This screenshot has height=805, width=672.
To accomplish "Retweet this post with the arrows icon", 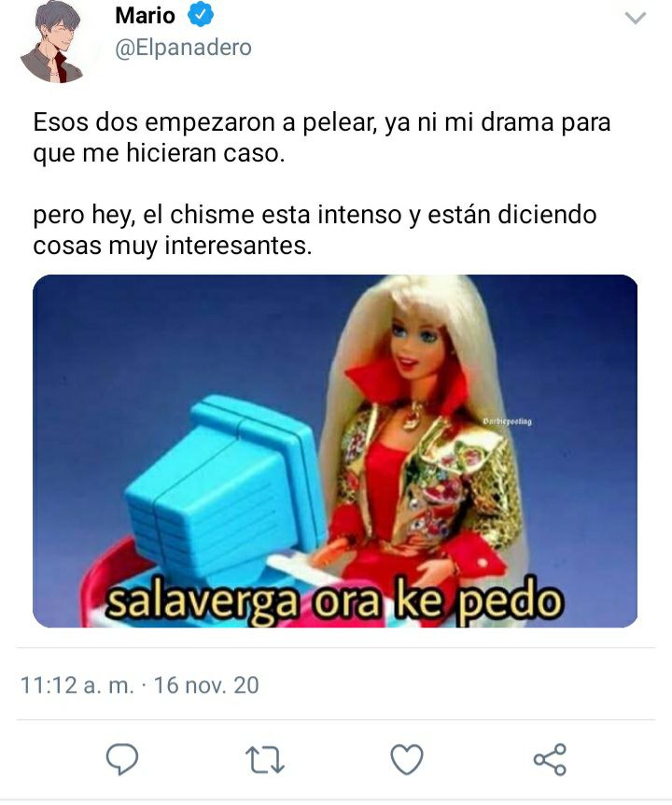I will [265, 760].
